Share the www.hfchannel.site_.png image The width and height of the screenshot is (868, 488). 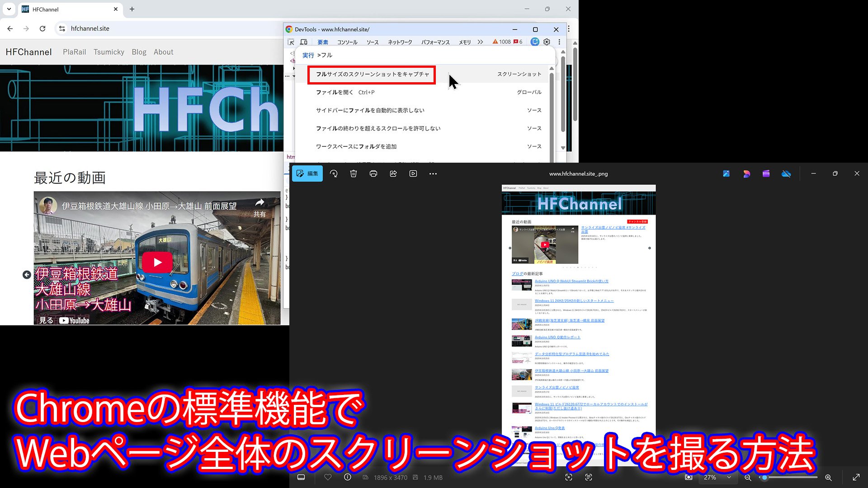393,174
